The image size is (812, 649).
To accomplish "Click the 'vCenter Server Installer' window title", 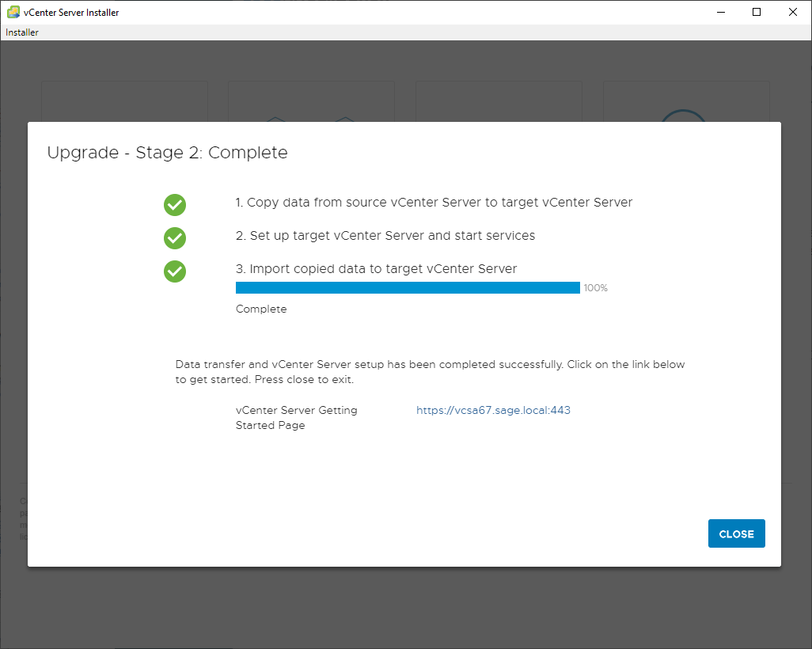I will pyautogui.click(x=71, y=13).
